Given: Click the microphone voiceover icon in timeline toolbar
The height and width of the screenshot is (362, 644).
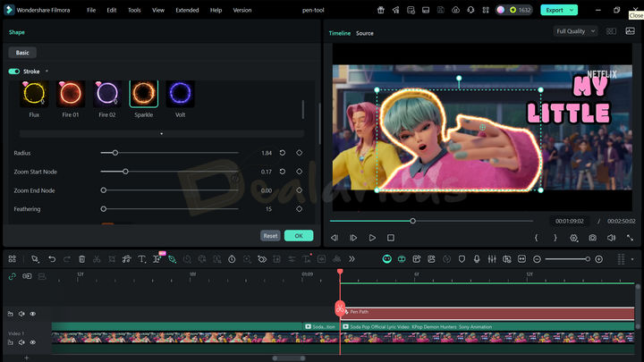Looking at the screenshot, I should [477, 258].
